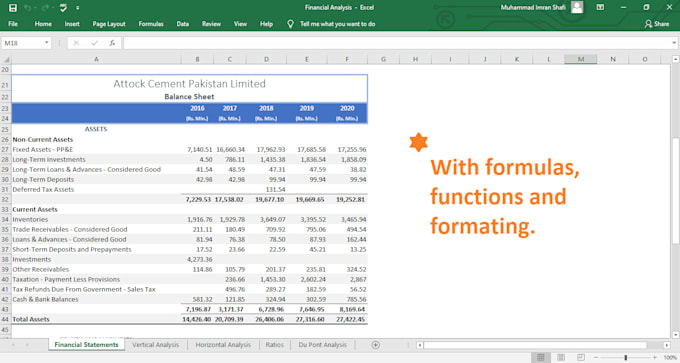Select row 27 header
Image resolution: width=680 pixels, height=363 pixels.
click(x=5, y=149)
